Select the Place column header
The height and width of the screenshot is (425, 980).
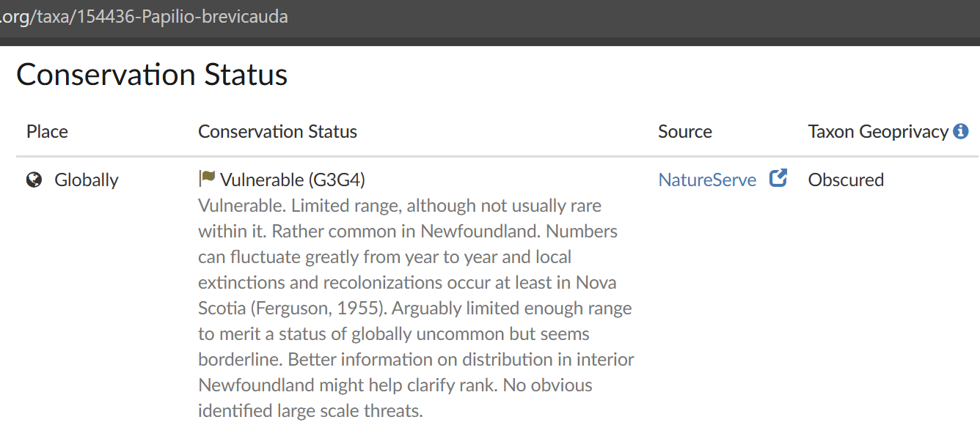[x=47, y=132]
